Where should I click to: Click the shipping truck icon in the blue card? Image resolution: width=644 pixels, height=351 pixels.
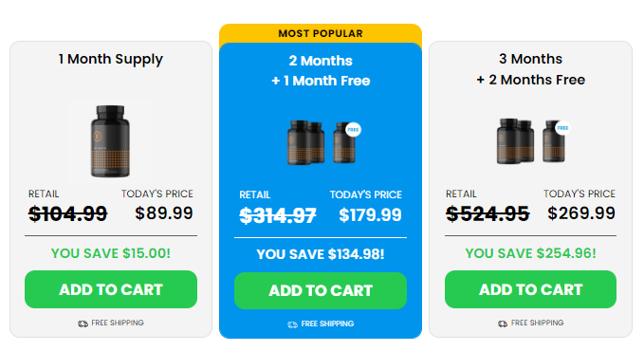click(x=292, y=324)
